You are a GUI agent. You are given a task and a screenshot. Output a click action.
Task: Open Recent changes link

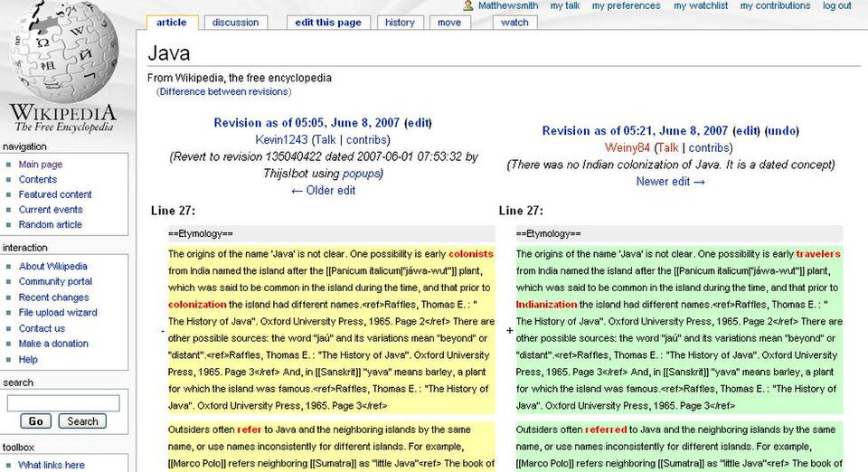coord(53,297)
